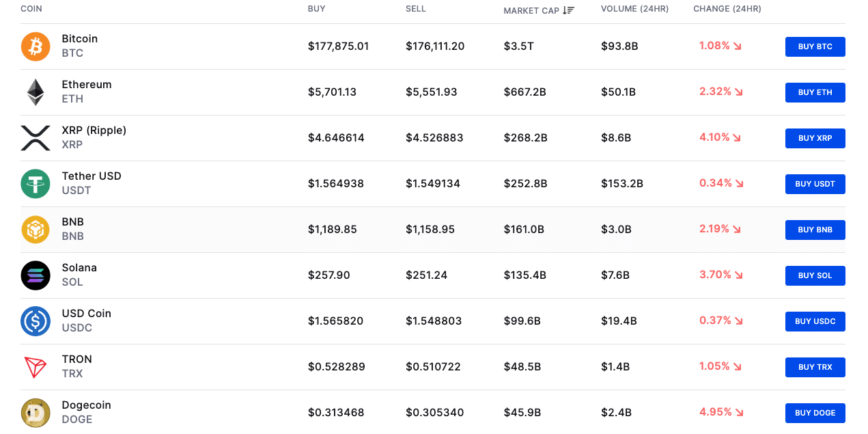The image size is (868, 434).
Task: Select the Sell column header
Action: pos(416,9)
